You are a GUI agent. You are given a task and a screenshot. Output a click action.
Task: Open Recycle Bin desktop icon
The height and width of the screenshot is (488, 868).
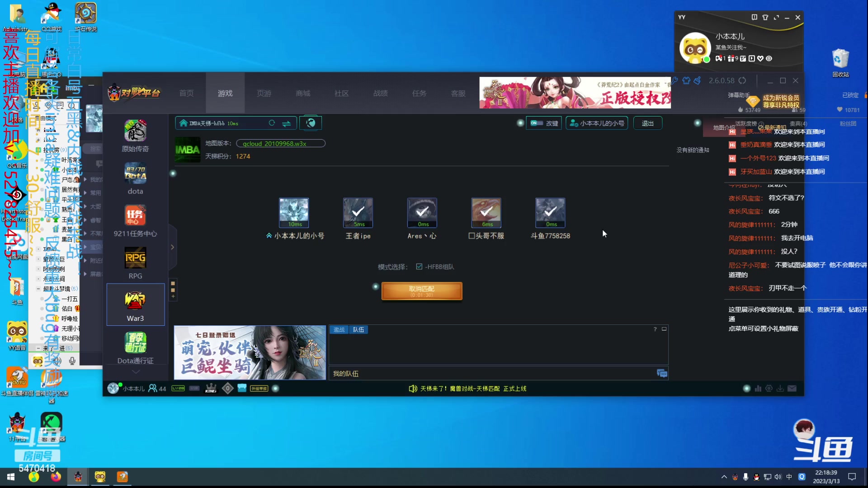pos(840,62)
